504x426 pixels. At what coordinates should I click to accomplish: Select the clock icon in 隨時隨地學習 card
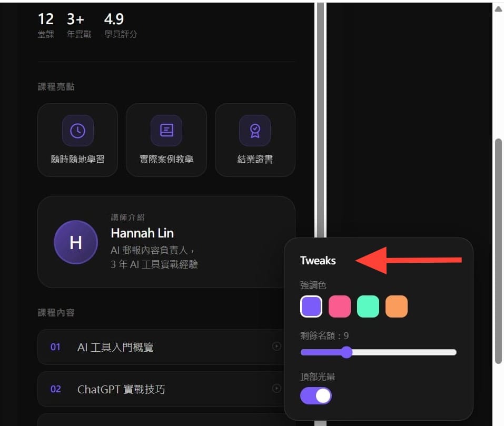click(x=77, y=130)
